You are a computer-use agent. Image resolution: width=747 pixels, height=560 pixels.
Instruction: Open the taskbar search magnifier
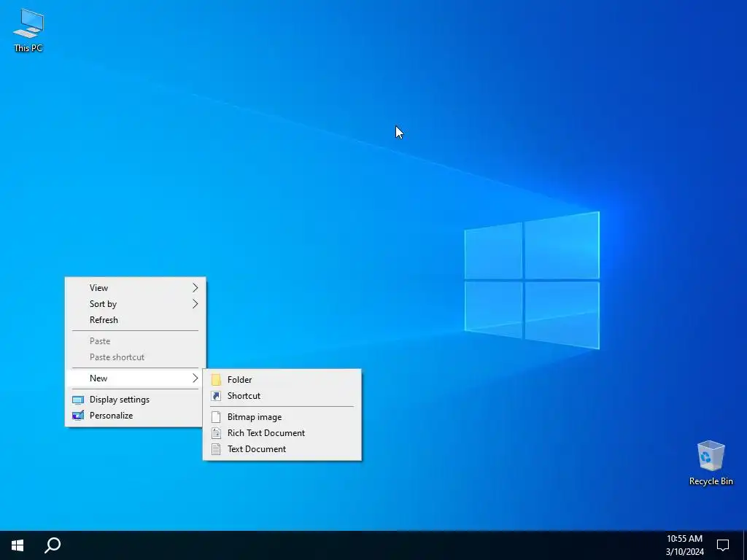pos(53,545)
